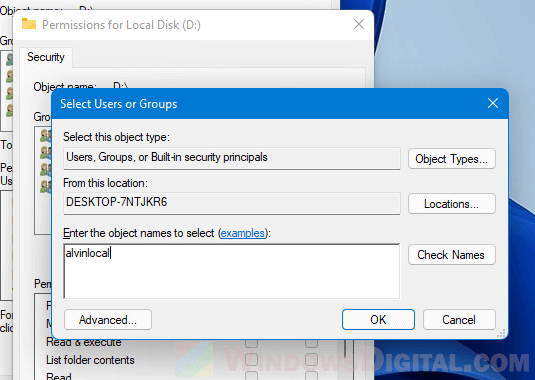535x380 pixels.
Task: Verify the name with Check Names
Action: coord(452,255)
